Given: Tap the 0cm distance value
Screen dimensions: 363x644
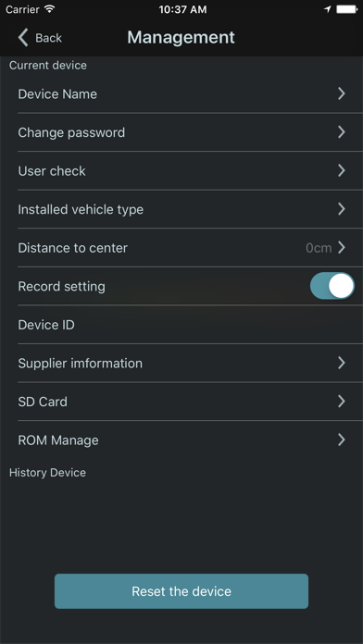Looking at the screenshot, I should (319, 248).
